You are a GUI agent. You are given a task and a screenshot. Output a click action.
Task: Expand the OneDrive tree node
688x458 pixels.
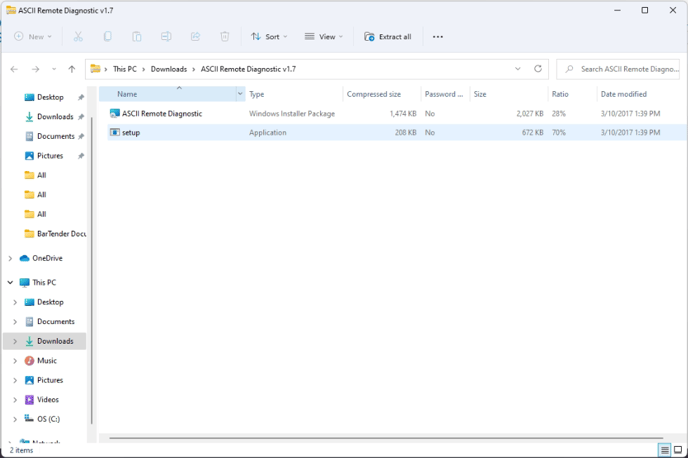10,258
